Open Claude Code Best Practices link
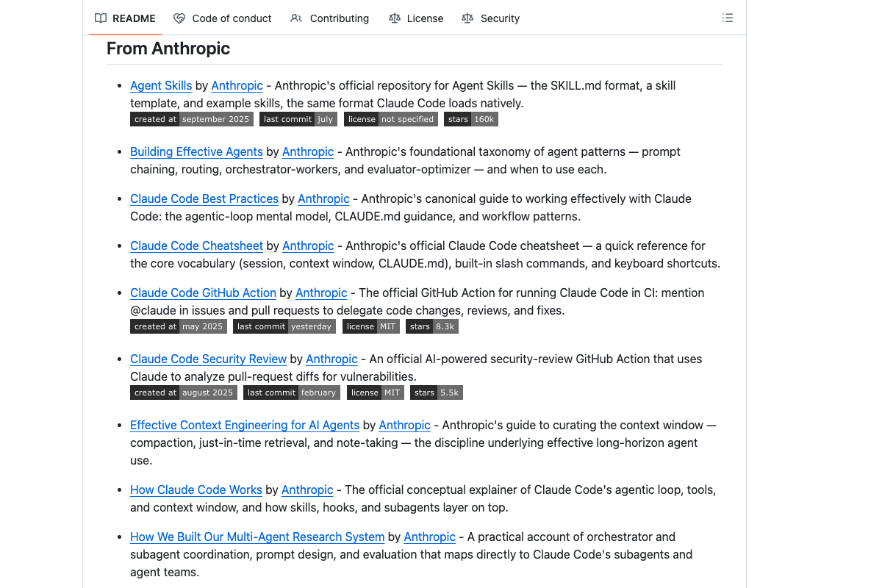The height and width of the screenshot is (588, 882). (x=204, y=198)
